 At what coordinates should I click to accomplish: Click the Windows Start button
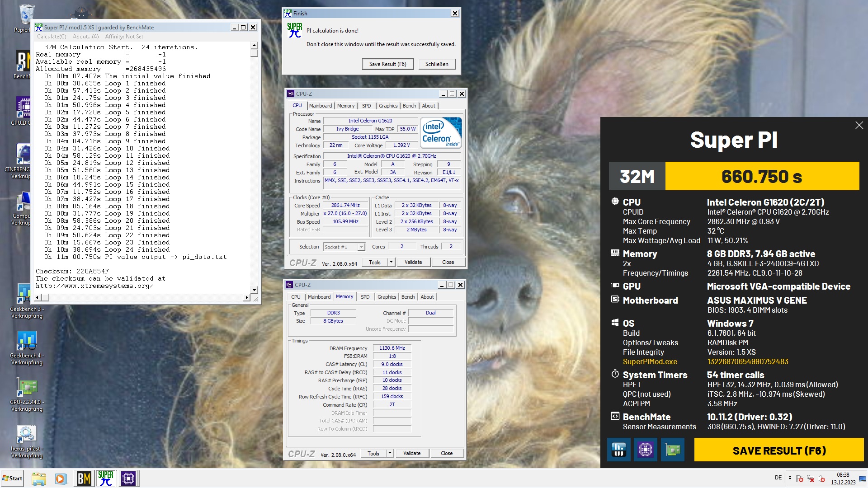12,479
